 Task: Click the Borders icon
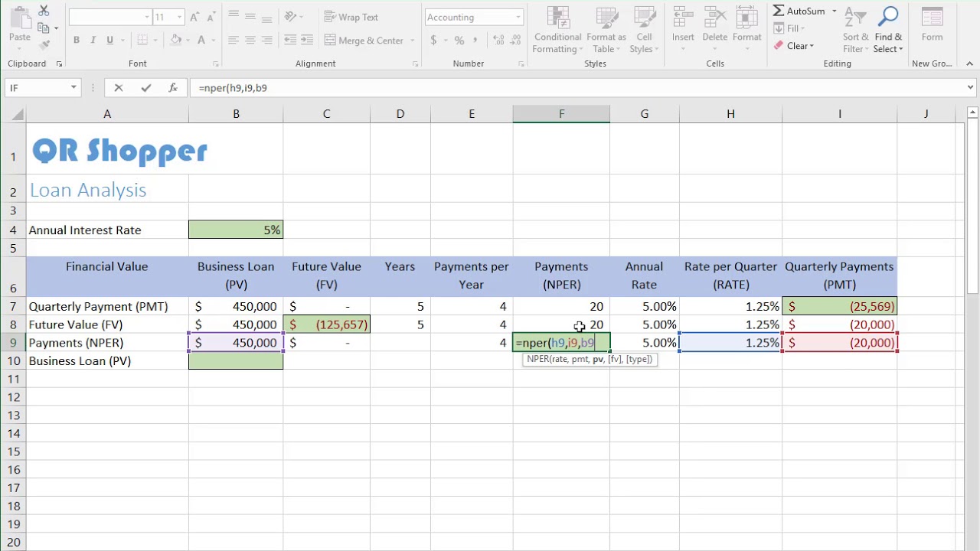142,41
